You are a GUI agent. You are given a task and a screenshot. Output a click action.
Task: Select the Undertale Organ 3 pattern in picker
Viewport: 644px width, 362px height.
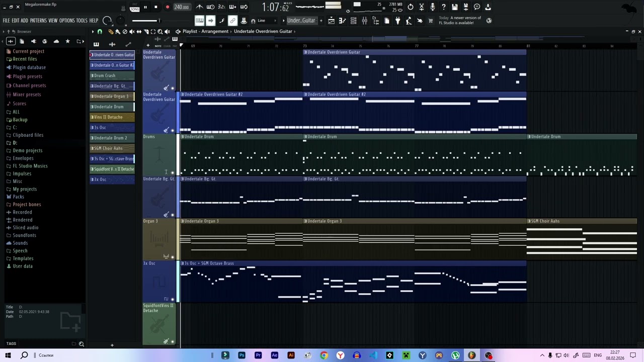pyautogui.click(x=112, y=97)
